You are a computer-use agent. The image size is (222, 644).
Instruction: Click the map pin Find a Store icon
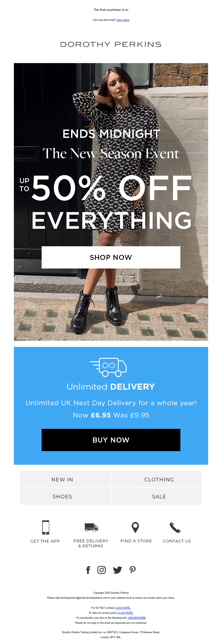click(135, 527)
